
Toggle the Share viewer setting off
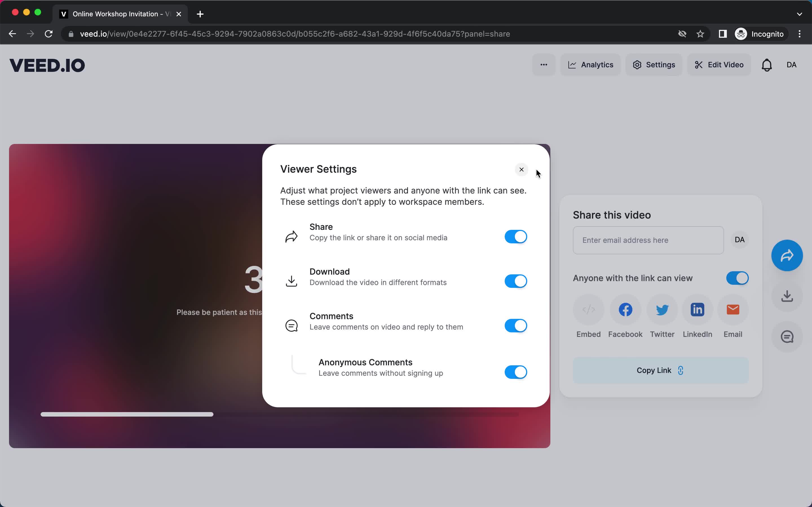[515, 236]
